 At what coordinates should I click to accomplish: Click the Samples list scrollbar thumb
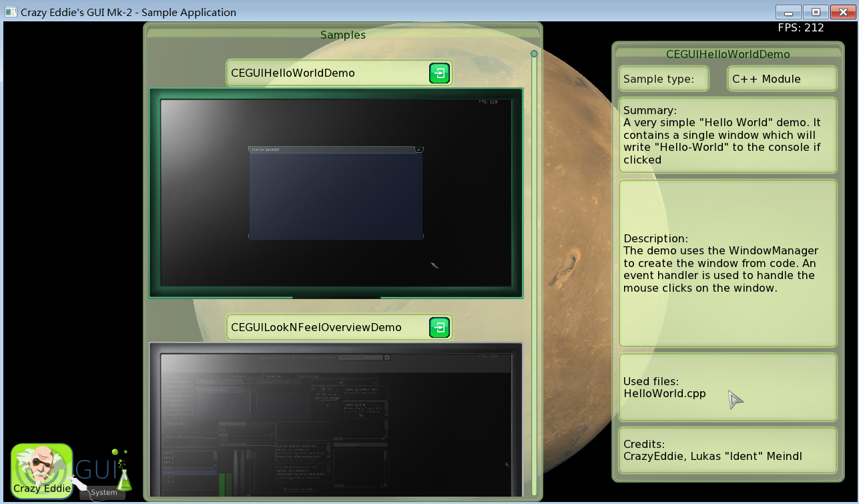[534, 54]
